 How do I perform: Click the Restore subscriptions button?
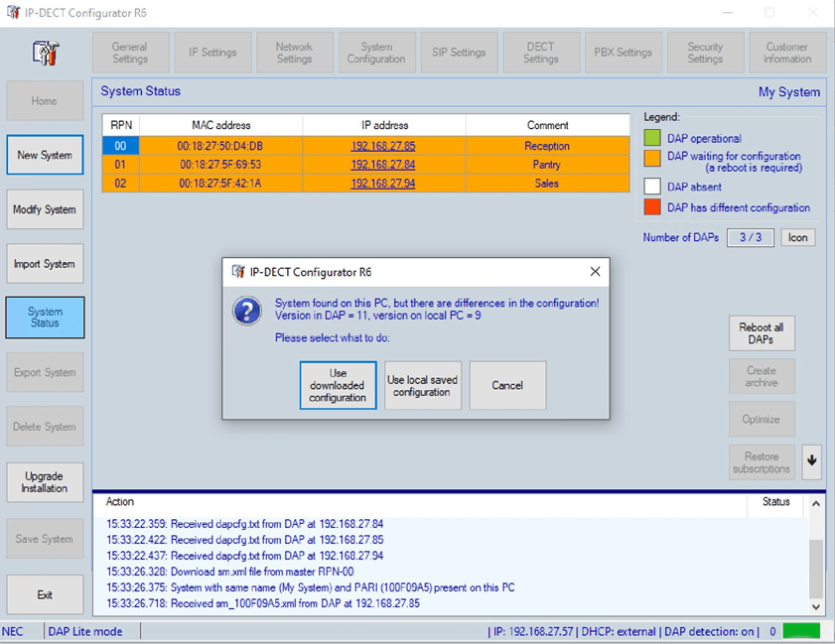coord(762,462)
